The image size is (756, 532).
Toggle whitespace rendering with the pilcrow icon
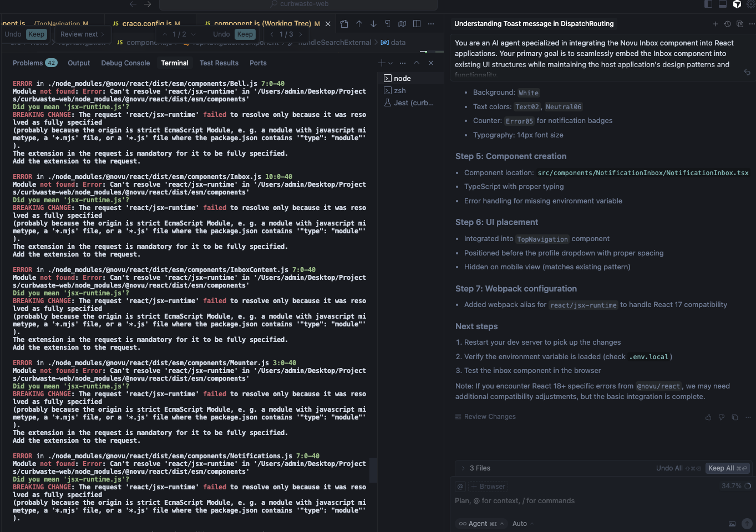pyautogui.click(x=388, y=24)
